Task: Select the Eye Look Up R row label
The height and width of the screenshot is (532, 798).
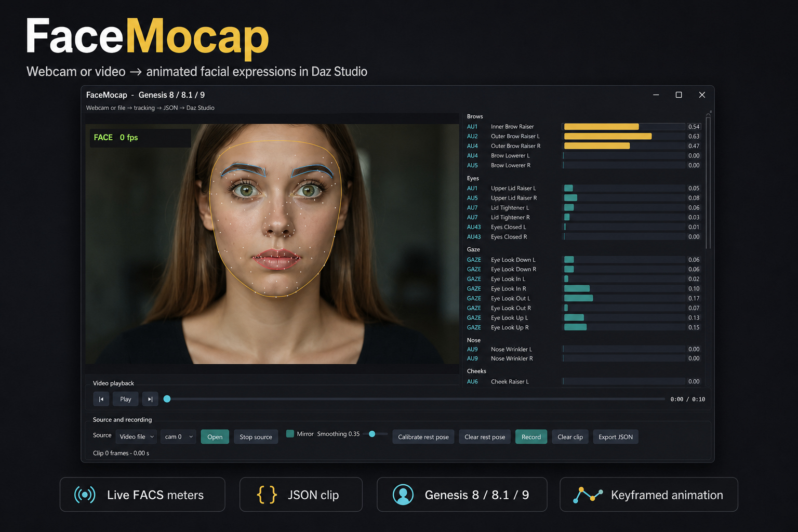Action: [510, 327]
